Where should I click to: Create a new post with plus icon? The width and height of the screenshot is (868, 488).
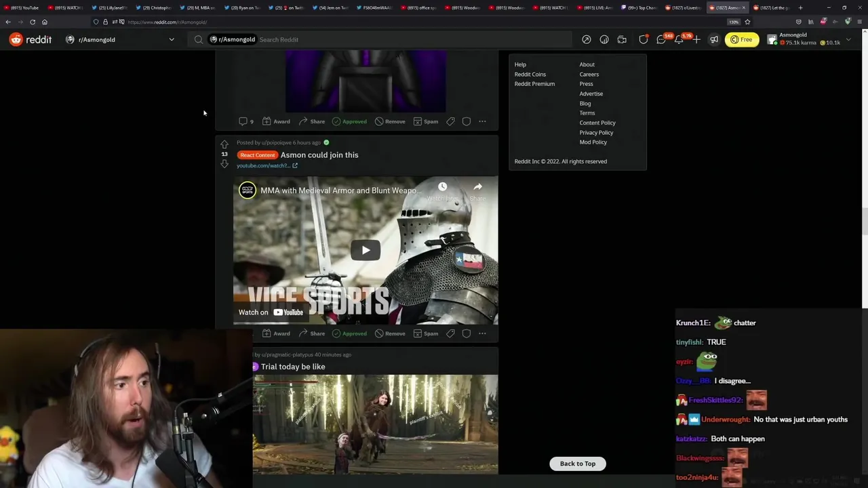(x=696, y=39)
